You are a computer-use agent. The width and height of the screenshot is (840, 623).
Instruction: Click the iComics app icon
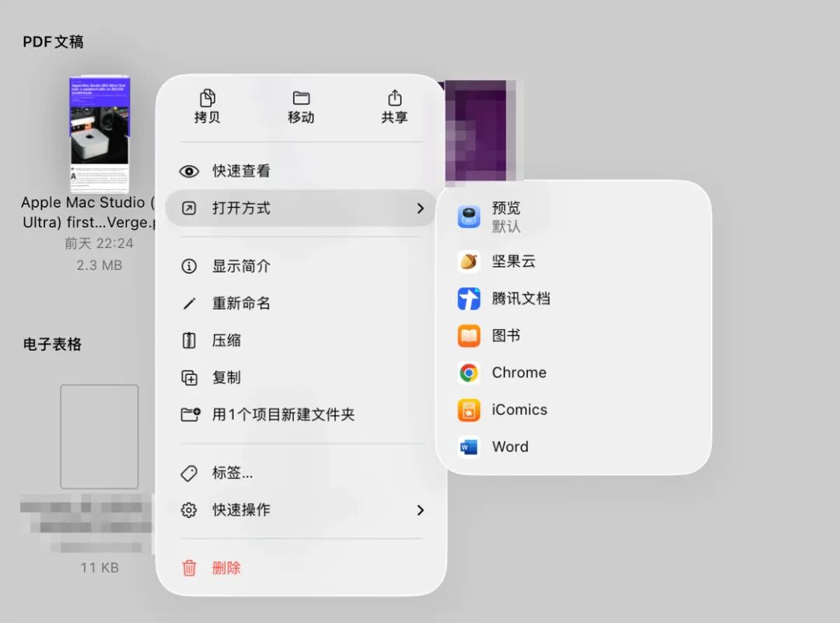tap(469, 410)
